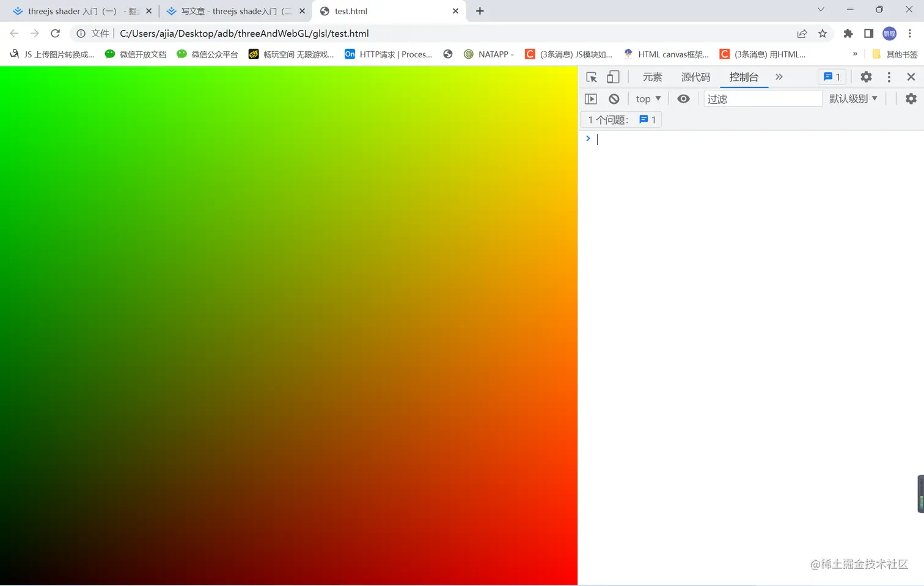Open the NATAPP bookmark
The width and height of the screenshot is (924, 586).
(489, 54)
